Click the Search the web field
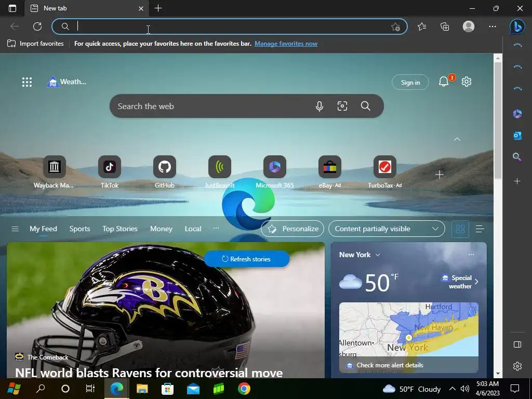 [247, 106]
